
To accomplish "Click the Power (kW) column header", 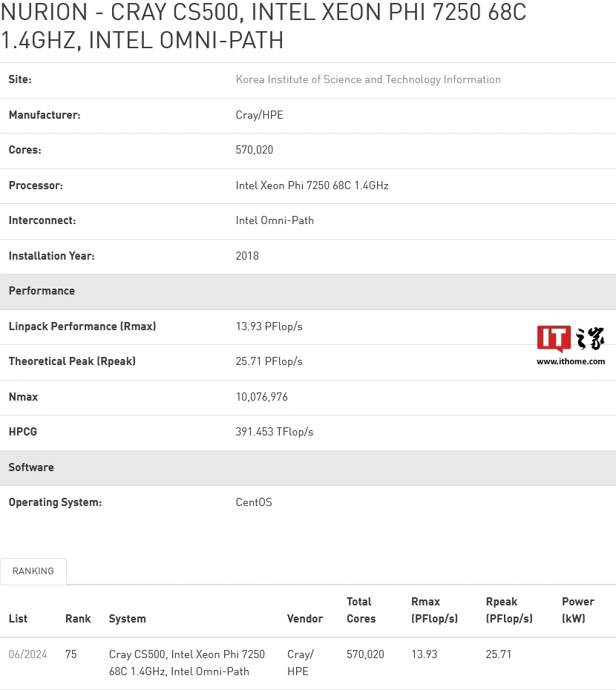I will click(x=578, y=610).
